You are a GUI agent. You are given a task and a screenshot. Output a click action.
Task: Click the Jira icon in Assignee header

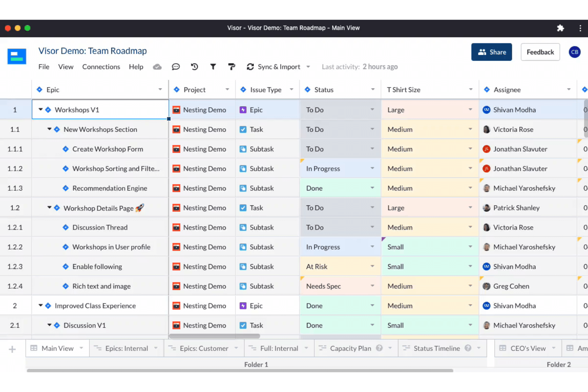[x=487, y=89]
